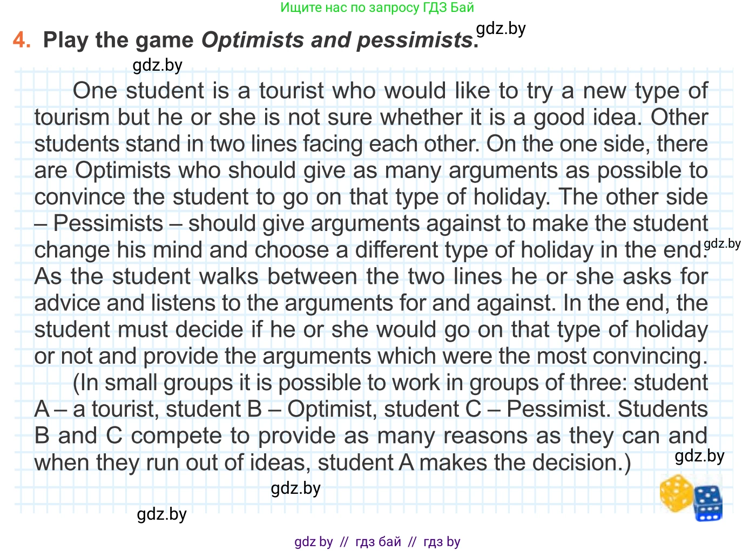This screenshot has height=551, width=756.
Task: Click the green header text about ГДЗ Бай
Action: coord(377,8)
